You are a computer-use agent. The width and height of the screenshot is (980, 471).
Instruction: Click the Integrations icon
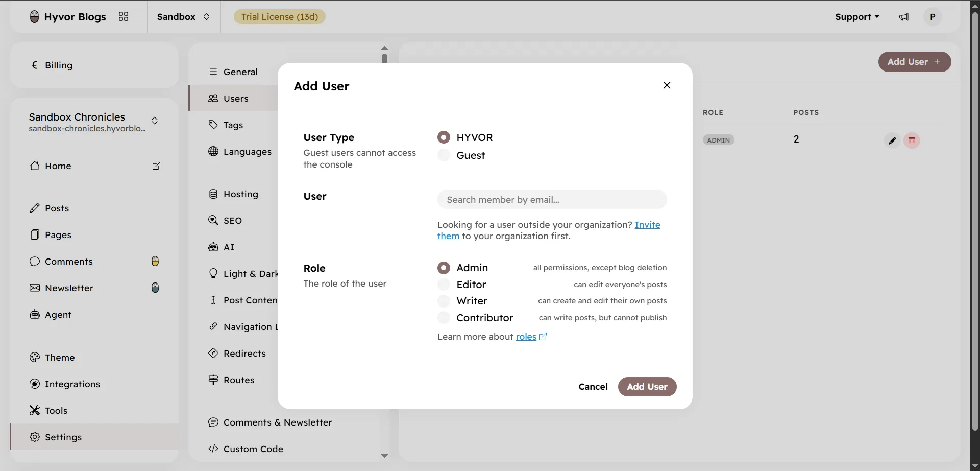coord(34,384)
